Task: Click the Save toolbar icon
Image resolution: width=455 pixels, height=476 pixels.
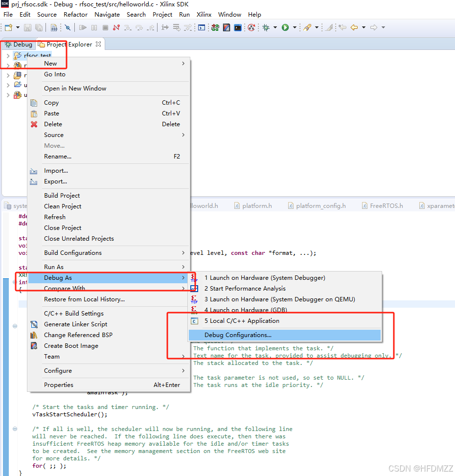Action: pyautogui.click(x=27, y=27)
